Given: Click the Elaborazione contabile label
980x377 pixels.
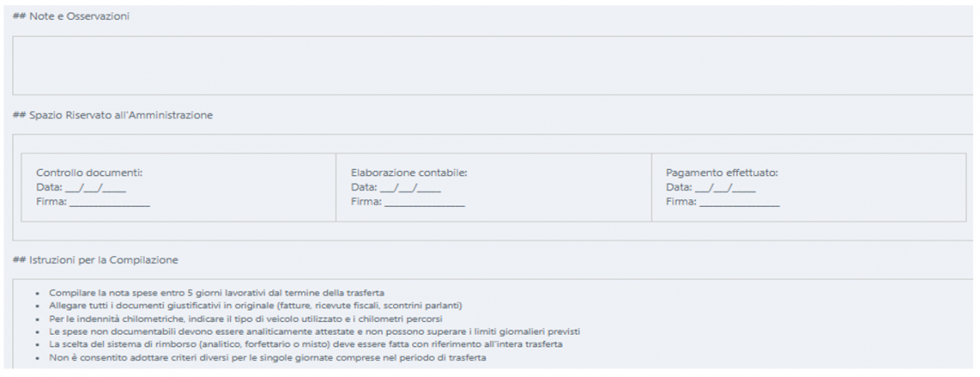Looking at the screenshot, I should 409,173.
